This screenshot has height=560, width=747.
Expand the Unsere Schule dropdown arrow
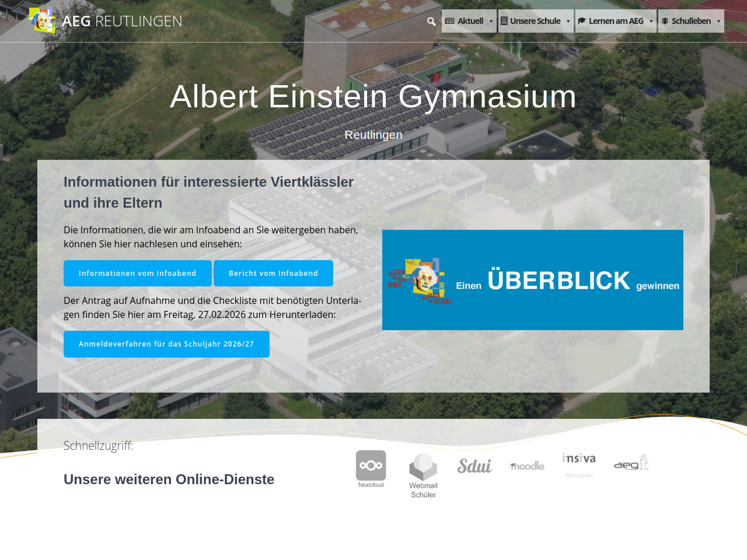pyautogui.click(x=568, y=22)
